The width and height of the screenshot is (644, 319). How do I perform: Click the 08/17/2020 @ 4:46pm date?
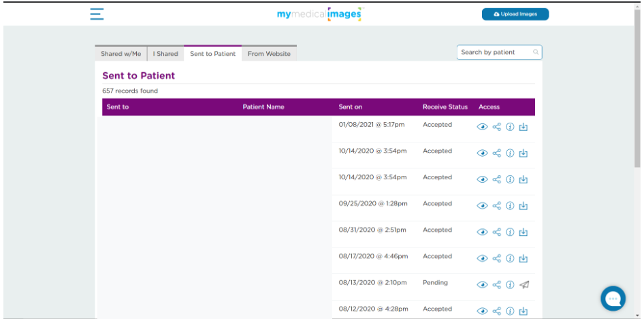coord(373,256)
